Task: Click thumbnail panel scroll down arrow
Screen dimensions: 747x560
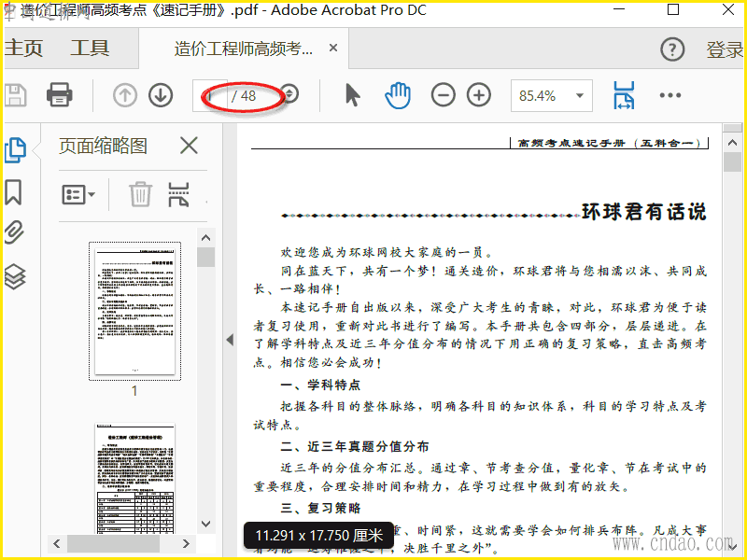Action: click(x=205, y=524)
